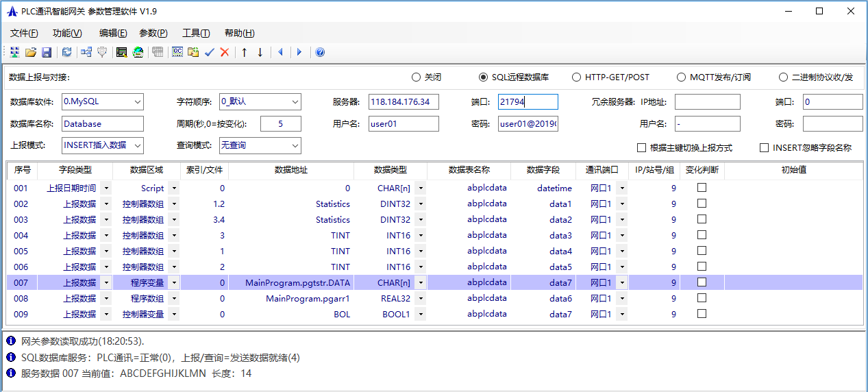Click the red X delete icon

225,52
